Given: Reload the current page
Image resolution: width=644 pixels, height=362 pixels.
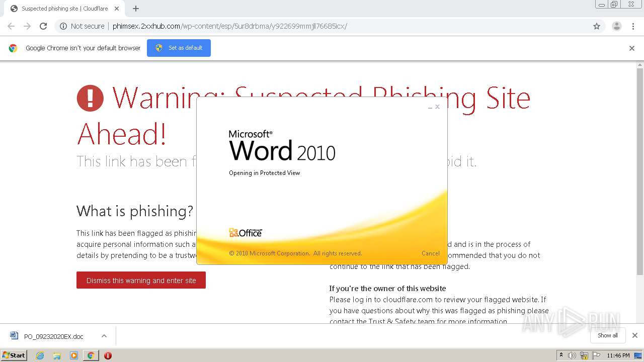Looking at the screenshot, I should [43, 26].
